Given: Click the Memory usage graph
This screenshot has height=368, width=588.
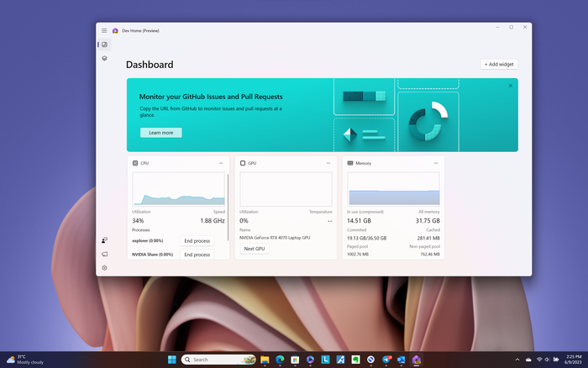Looking at the screenshot, I should pos(393,189).
